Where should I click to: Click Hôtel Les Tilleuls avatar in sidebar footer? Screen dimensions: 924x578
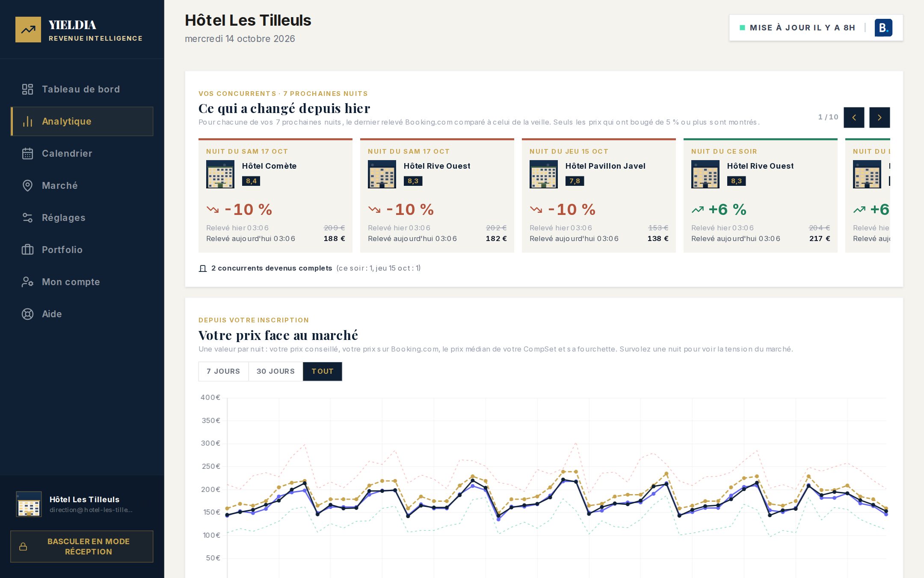click(29, 504)
